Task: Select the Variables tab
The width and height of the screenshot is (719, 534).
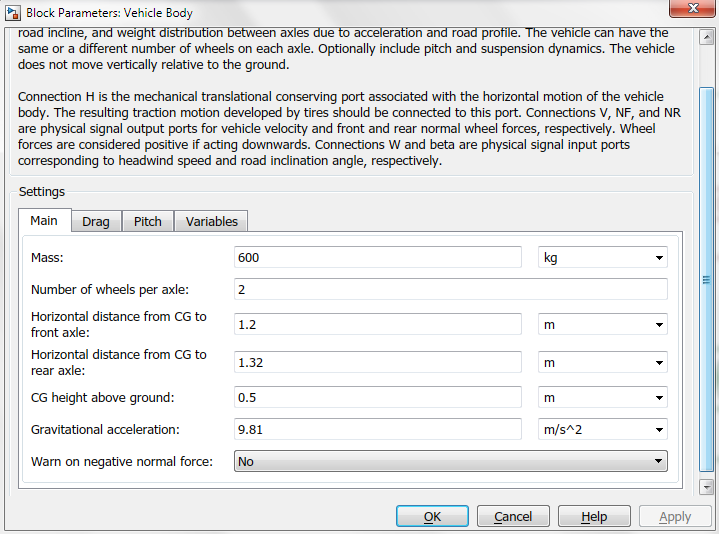Action: coord(211,221)
